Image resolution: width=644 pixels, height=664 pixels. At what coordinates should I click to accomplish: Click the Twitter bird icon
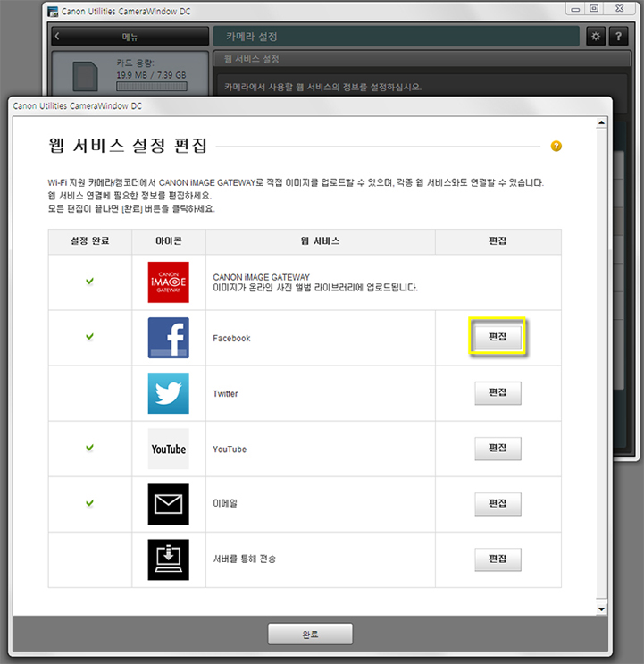(169, 393)
